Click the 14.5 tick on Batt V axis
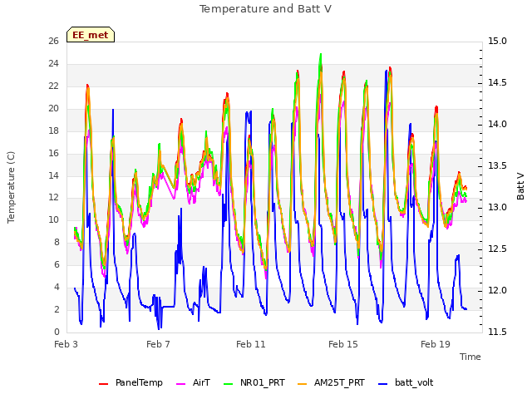Image resolution: width=532 pixels, height=399 pixels. (497, 83)
